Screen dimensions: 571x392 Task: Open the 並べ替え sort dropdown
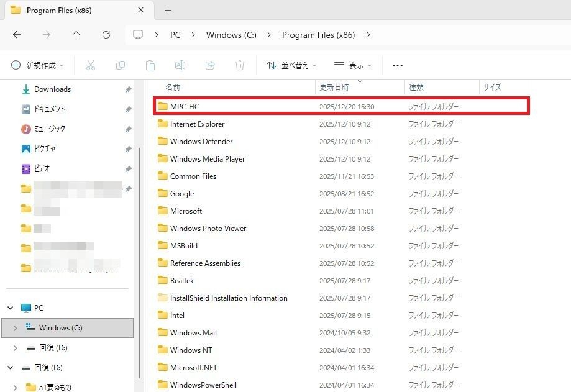(291, 65)
